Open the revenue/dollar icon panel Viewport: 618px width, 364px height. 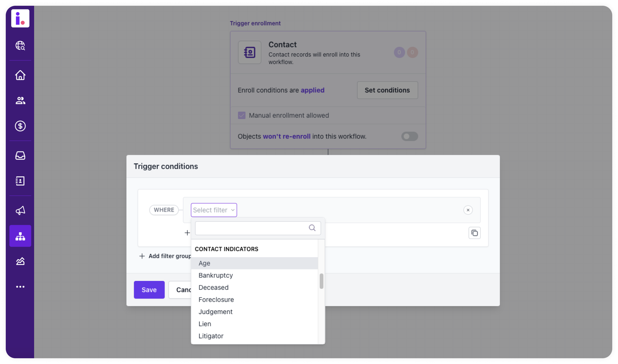pyautogui.click(x=20, y=126)
